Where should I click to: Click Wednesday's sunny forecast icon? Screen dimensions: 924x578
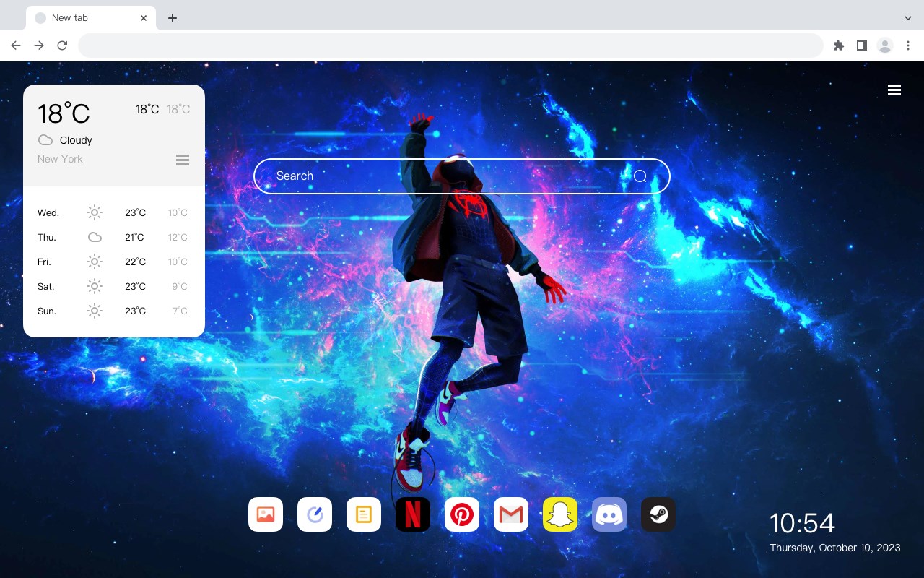(95, 212)
